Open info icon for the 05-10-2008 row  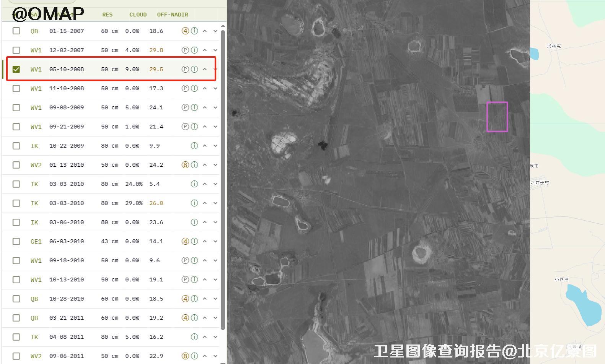click(194, 69)
